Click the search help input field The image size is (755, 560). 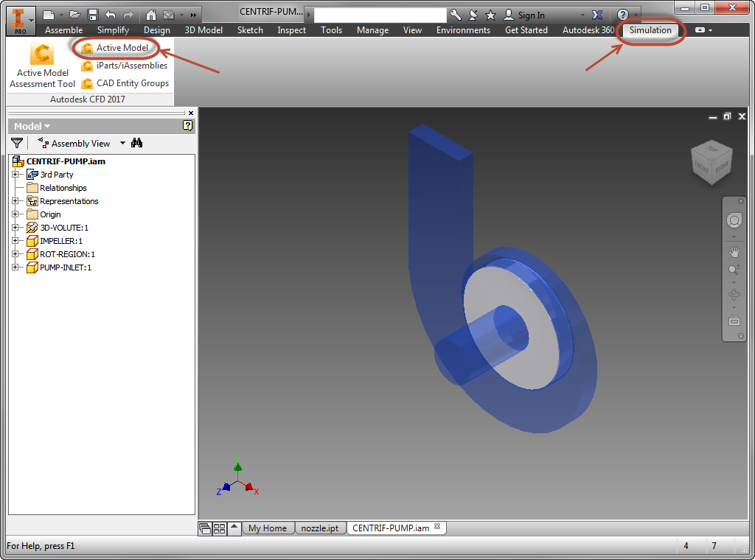pos(380,15)
